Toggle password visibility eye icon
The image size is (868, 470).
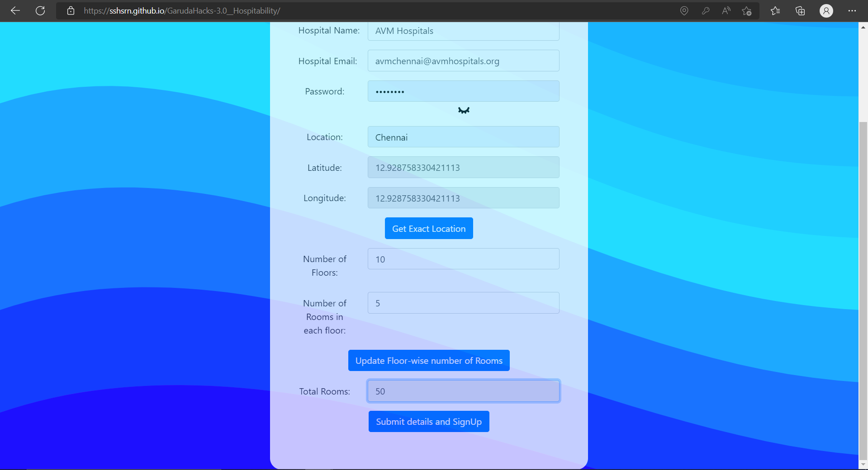[x=464, y=110]
